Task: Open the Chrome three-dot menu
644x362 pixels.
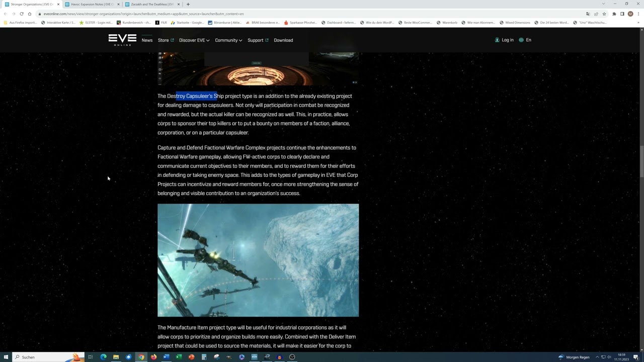Action: coord(638,14)
